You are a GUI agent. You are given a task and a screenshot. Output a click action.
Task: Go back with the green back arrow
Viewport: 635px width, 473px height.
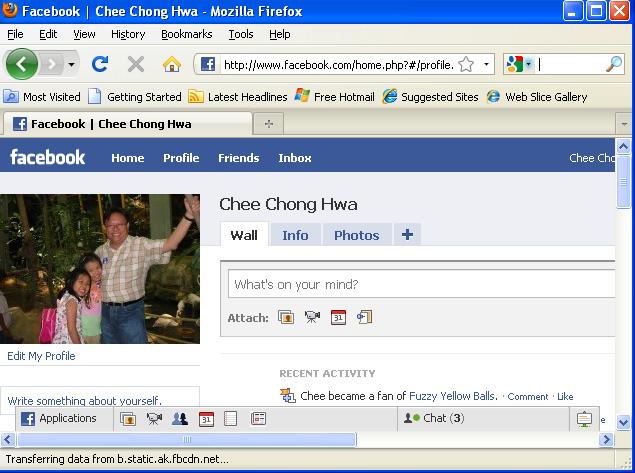point(21,64)
